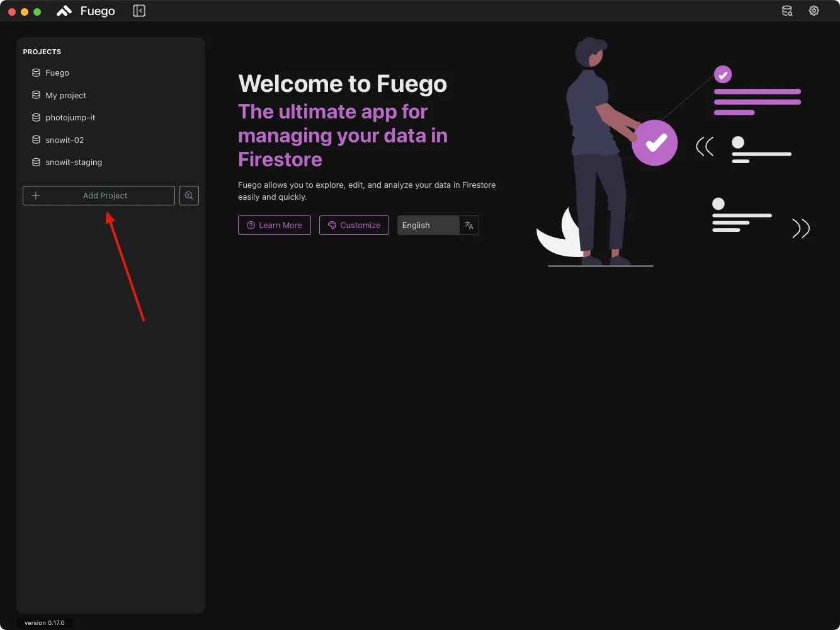840x630 pixels.
Task: Click the Learn More button
Action: tap(275, 225)
